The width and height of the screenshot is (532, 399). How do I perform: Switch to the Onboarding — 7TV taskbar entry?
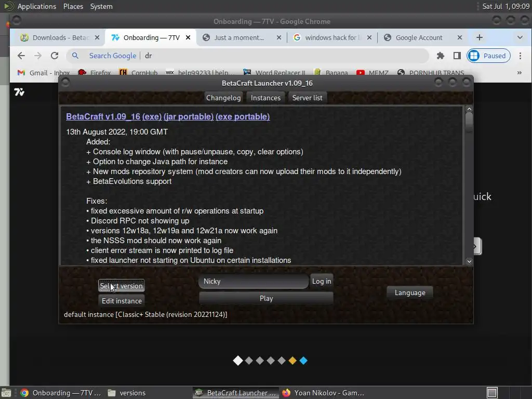coord(61,393)
